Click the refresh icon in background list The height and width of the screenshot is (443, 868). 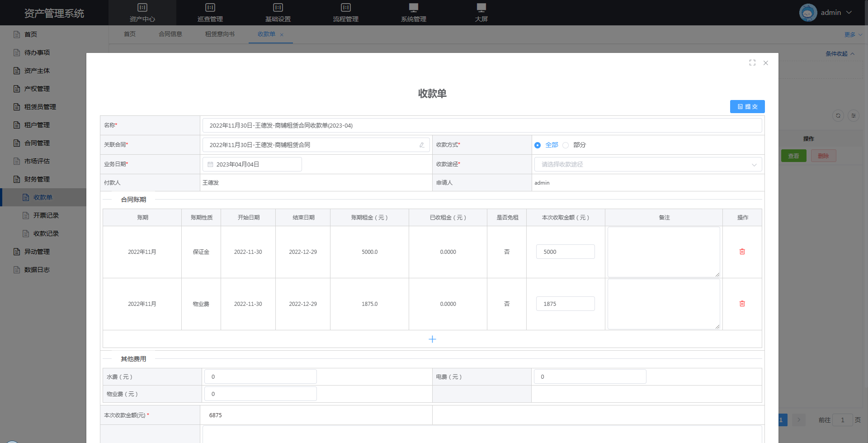pos(838,115)
